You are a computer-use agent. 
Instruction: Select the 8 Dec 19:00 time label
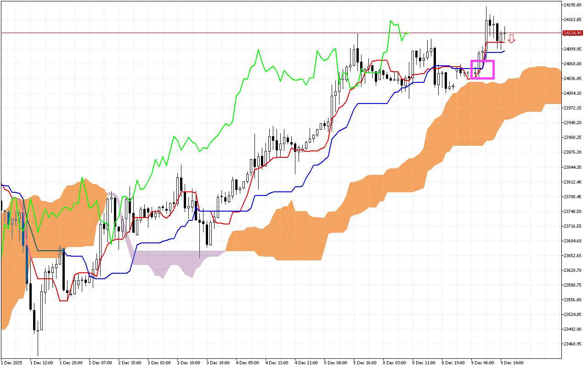[x=453, y=363]
